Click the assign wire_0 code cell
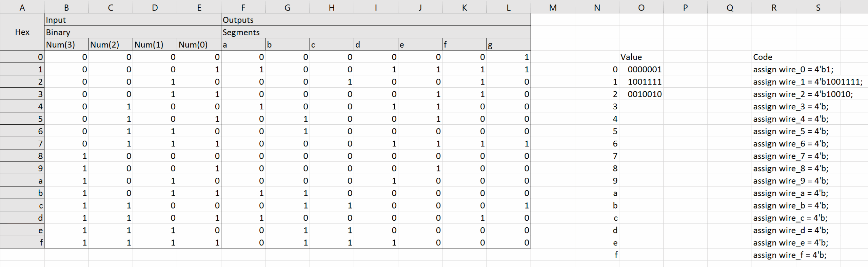The height and width of the screenshot is (267, 868). tap(793, 69)
